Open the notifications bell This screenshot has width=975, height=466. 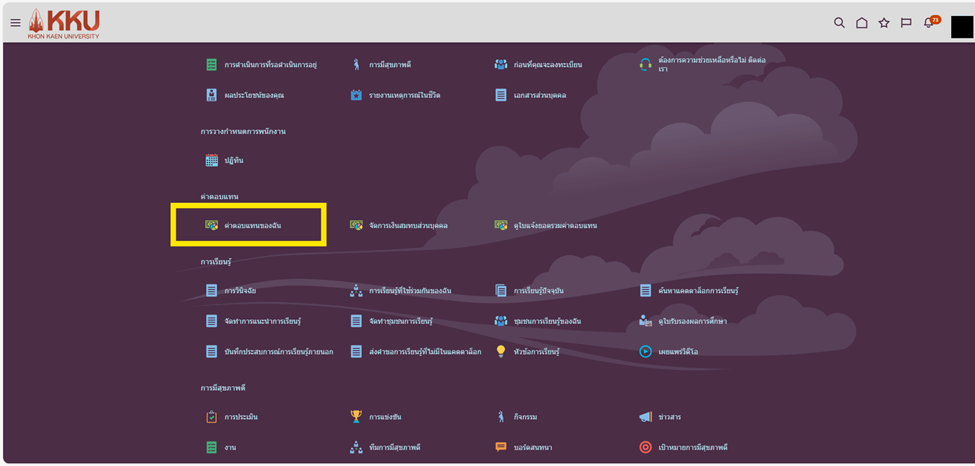point(929,23)
